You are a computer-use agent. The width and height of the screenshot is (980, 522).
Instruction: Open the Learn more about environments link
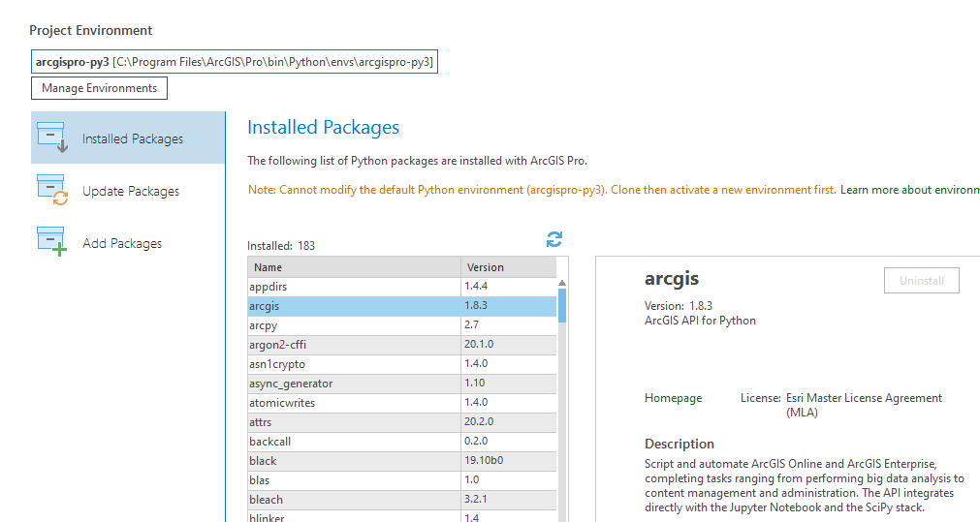[x=909, y=190]
